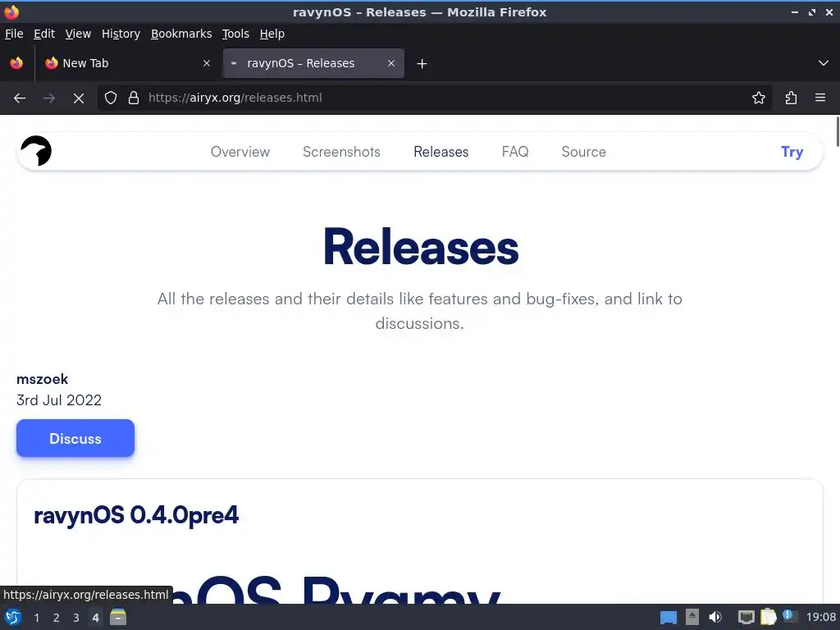Viewport: 840px width, 630px height.
Task: Click the large Releases page heading
Action: [x=421, y=247]
